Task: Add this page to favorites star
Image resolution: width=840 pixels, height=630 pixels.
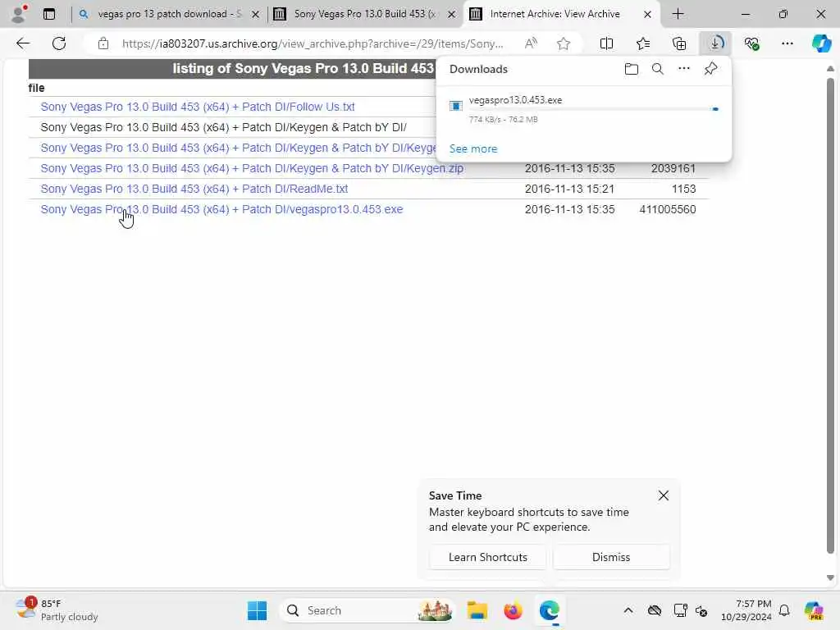Action: coord(563,43)
